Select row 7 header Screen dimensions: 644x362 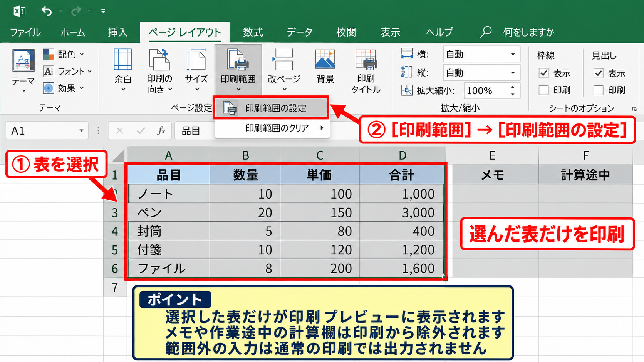pos(115,287)
